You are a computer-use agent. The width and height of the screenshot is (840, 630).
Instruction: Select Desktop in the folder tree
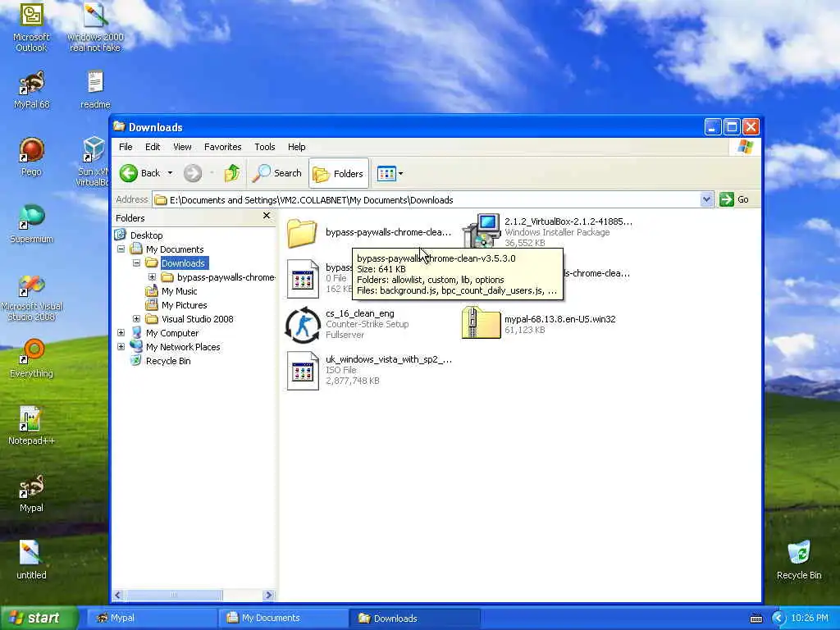coord(146,235)
